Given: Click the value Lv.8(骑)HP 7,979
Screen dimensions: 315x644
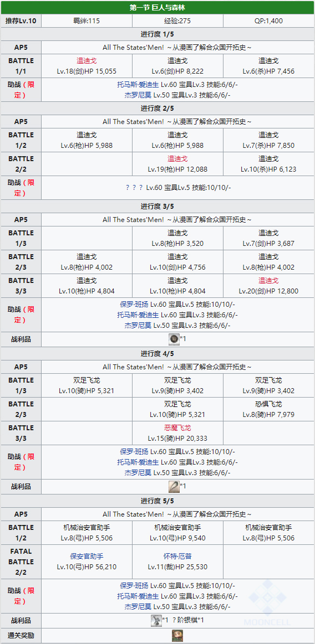Looking at the screenshot, I should 268,414.
